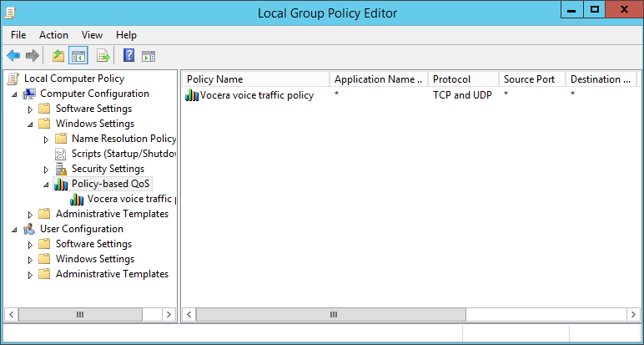Click the Protocol column header
Viewport: 644px width, 345px height.
pyautogui.click(x=463, y=79)
